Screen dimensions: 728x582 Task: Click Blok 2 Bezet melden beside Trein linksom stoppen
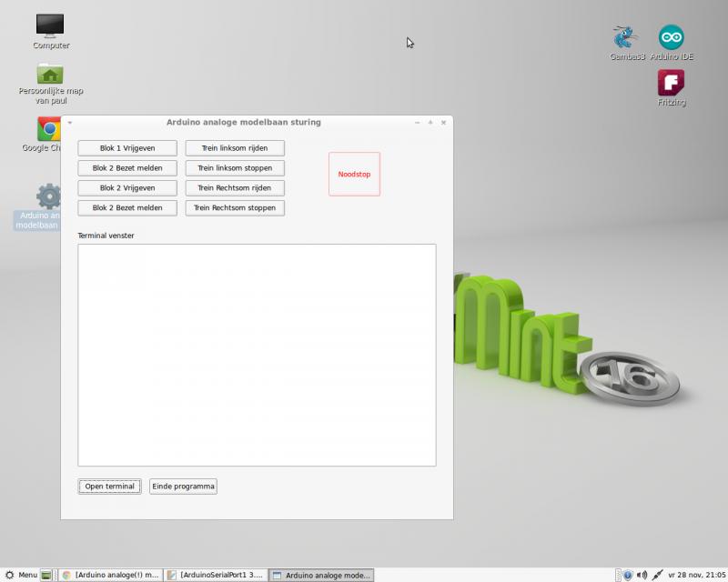click(127, 168)
